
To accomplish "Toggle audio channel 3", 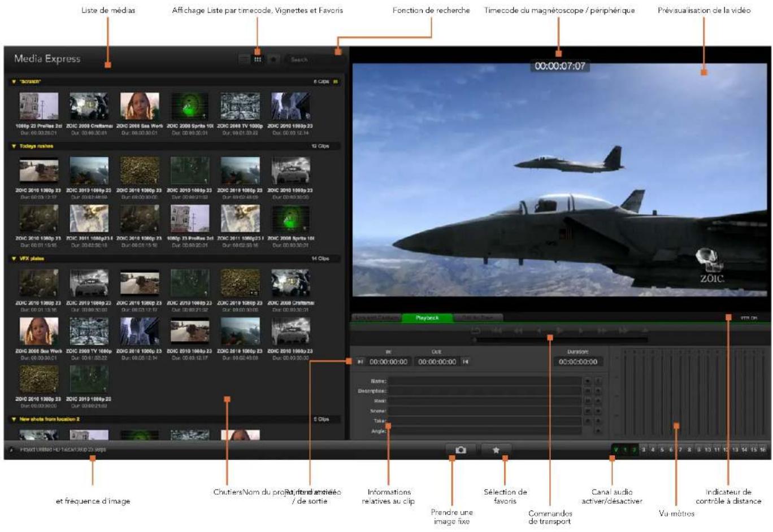I will [x=644, y=450].
